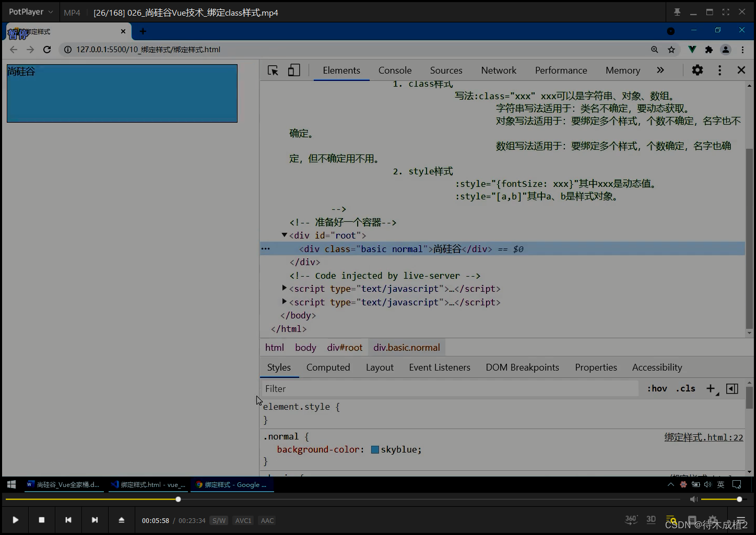Open the Properties pane
Image resolution: width=756 pixels, height=535 pixels.
596,367
